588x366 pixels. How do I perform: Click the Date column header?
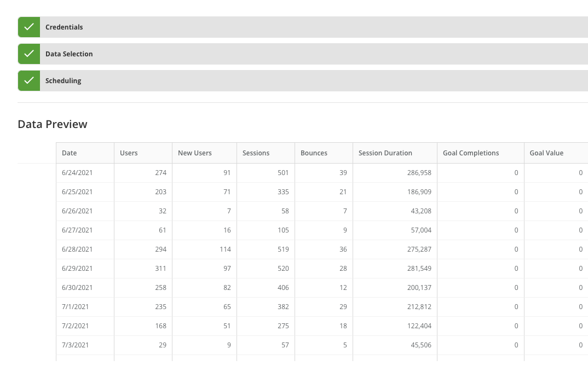point(70,153)
